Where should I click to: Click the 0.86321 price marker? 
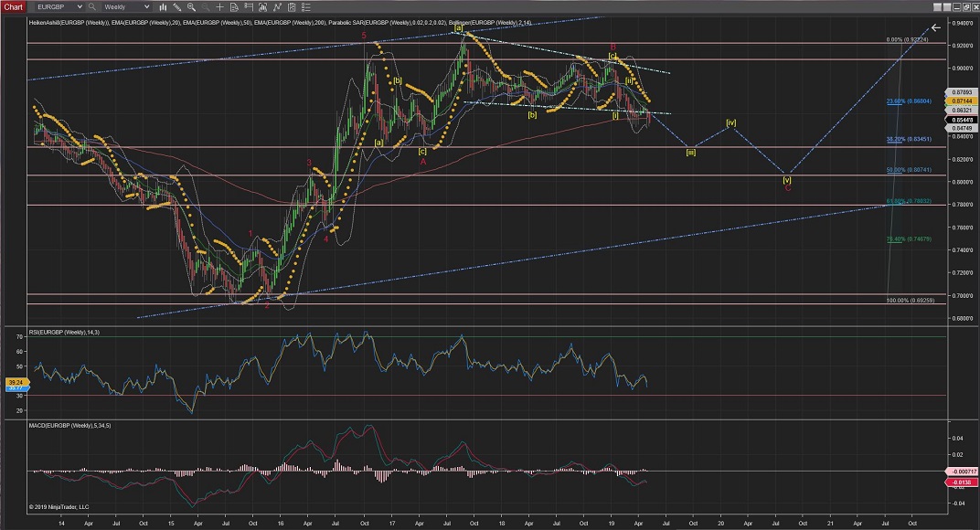click(962, 110)
